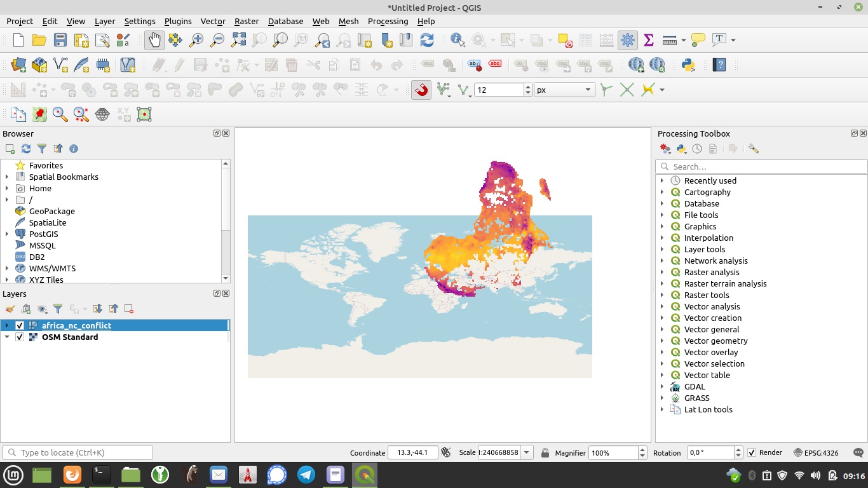The width and height of the screenshot is (868, 488).
Task: Disable the Render checkbox in status bar
Action: pos(752,452)
